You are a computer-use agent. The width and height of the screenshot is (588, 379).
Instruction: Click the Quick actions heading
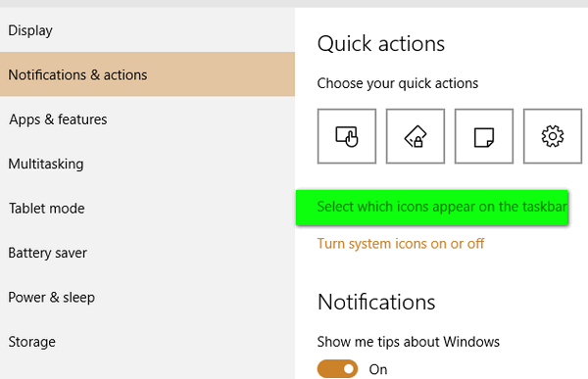coord(380,44)
